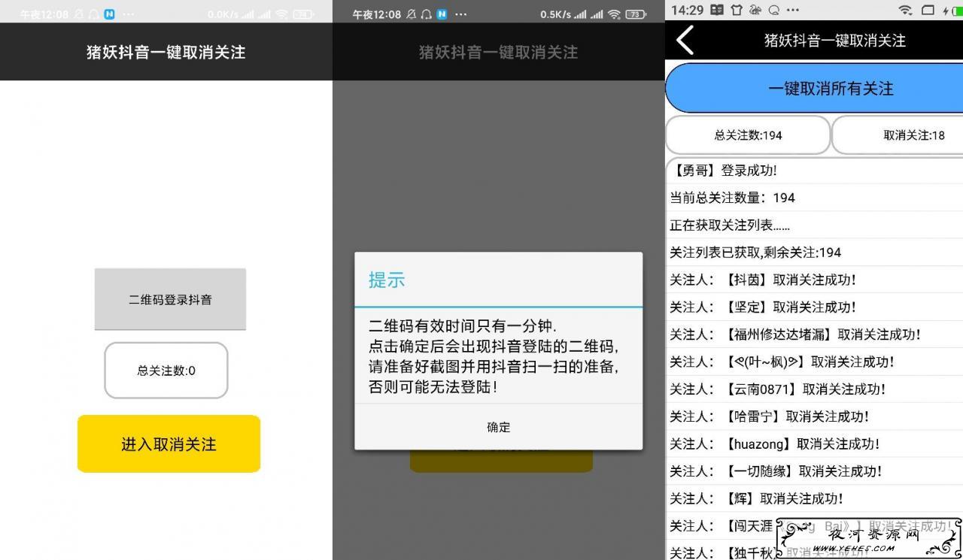Select the 【福州修达达堵漏】 row
Image resolution: width=963 pixels, height=560 pixels.
click(x=815, y=334)
